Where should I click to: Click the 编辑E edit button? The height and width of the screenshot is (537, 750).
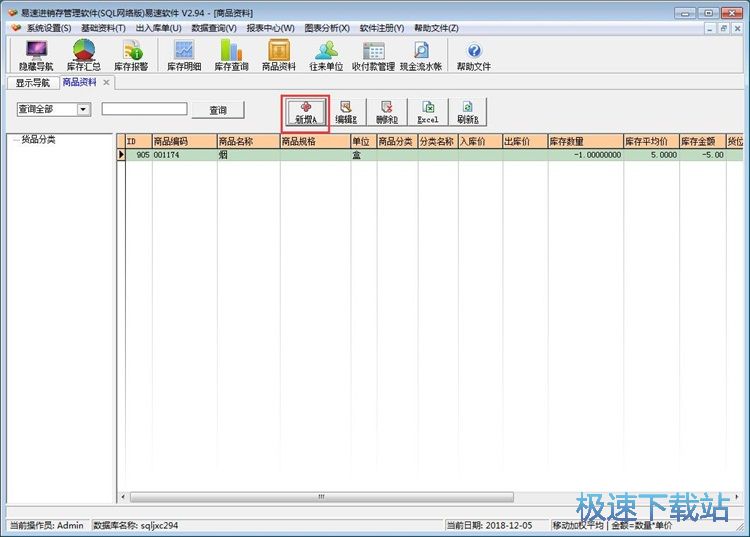pyautogui.click(x=346, y=112)
